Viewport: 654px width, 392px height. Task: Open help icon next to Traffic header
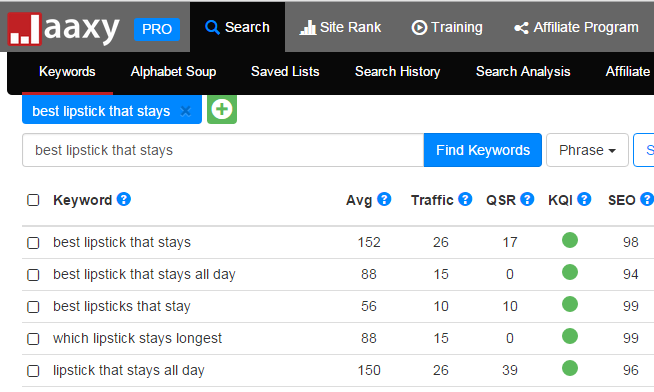(x=465, y=199)
